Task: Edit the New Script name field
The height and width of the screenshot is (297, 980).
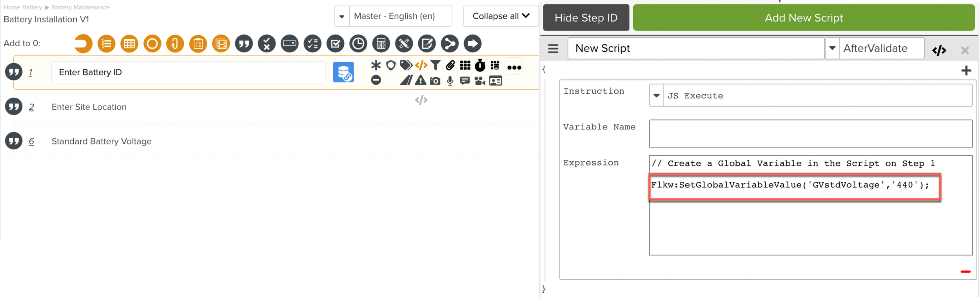Action: tap(696, 49)
